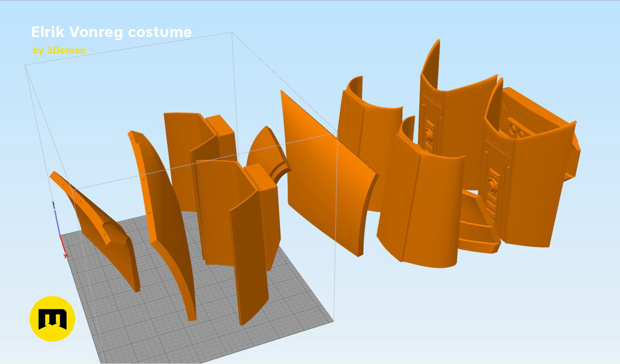
Task: Click the red X origin marker
Action: 66,256
